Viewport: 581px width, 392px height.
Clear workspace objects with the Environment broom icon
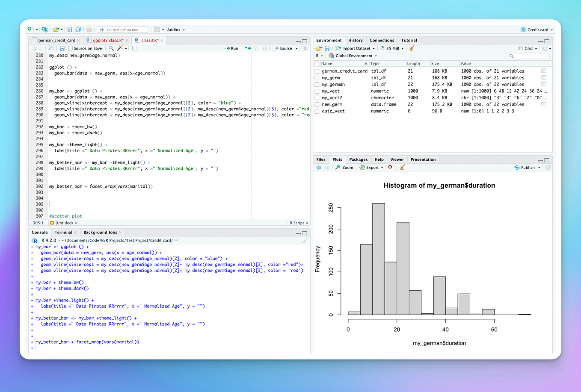[x=412, y=48]
